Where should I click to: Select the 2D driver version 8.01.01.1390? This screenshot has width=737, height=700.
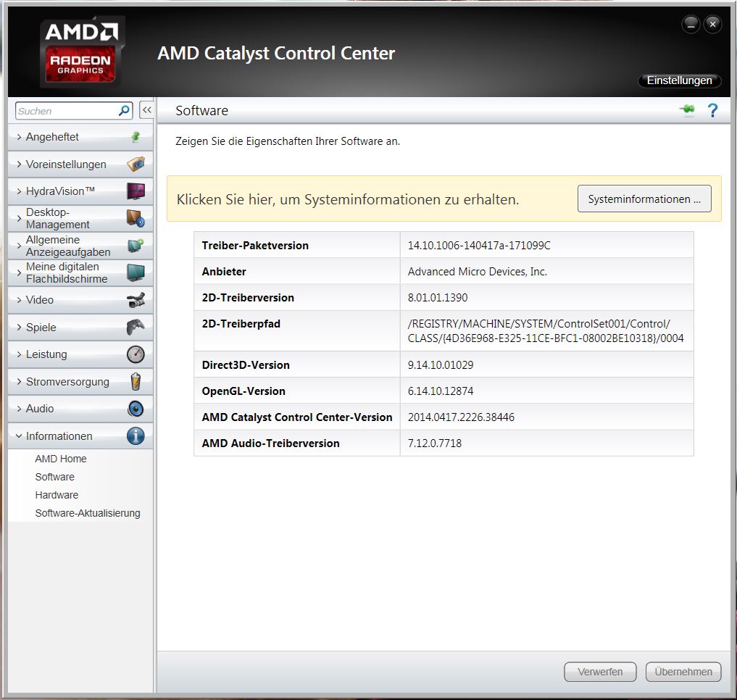point(438,298)
